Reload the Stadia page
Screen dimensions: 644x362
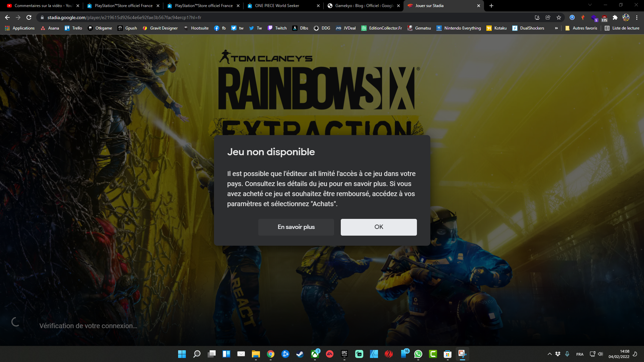[29, 17]
